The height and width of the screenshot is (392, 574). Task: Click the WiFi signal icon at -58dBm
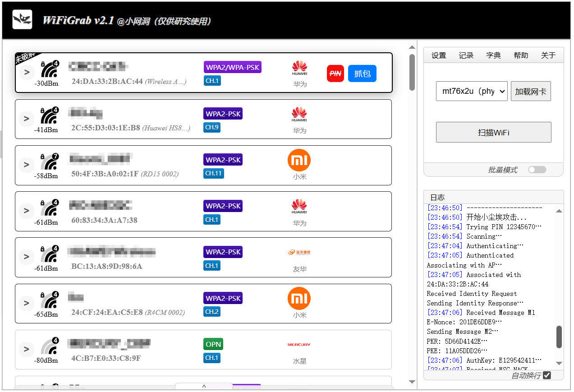[x=49, y=162]
